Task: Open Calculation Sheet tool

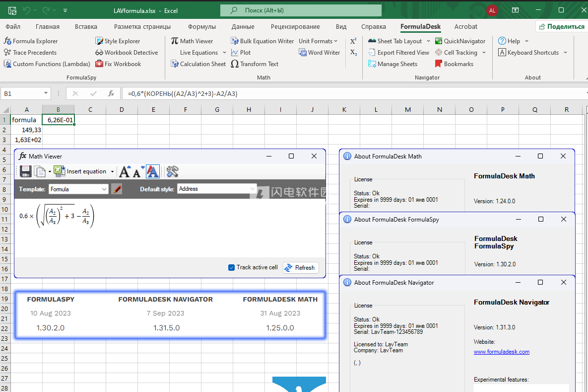Action: pos(198,64)
